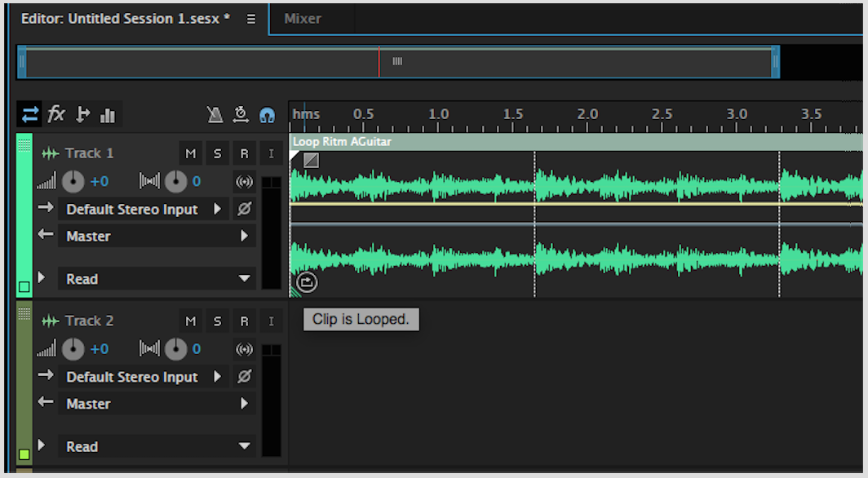Enable input monitoring on Track 2

[x=271, y=321]
